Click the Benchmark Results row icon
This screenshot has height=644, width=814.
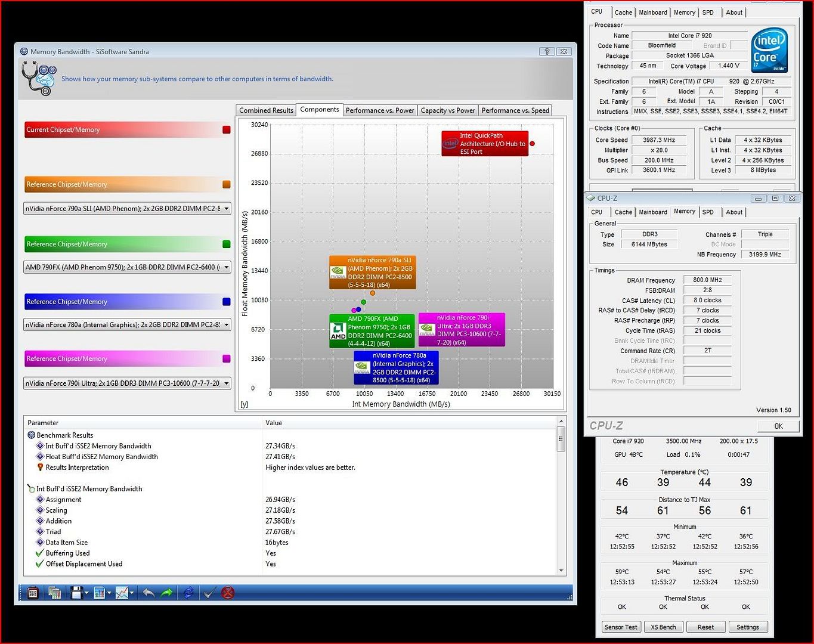tap(32, 435)
